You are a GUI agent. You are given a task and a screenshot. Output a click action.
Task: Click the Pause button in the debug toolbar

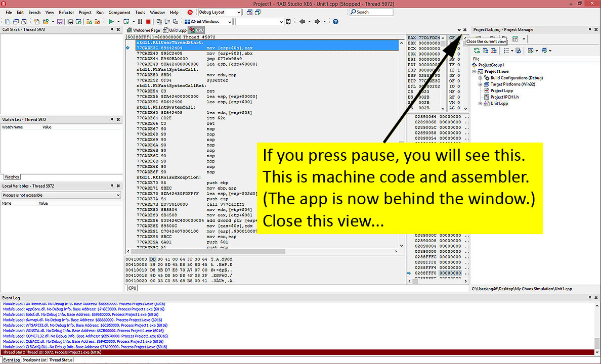140,22
